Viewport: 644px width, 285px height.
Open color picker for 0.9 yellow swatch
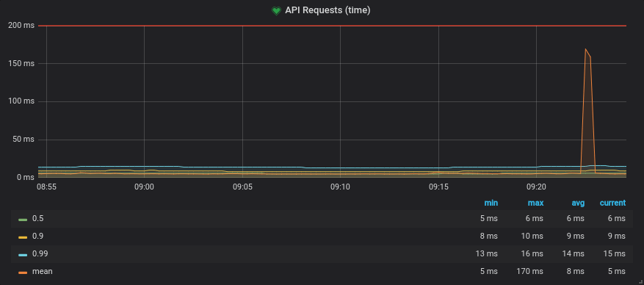pyautogui.click(x=23, y=237)
